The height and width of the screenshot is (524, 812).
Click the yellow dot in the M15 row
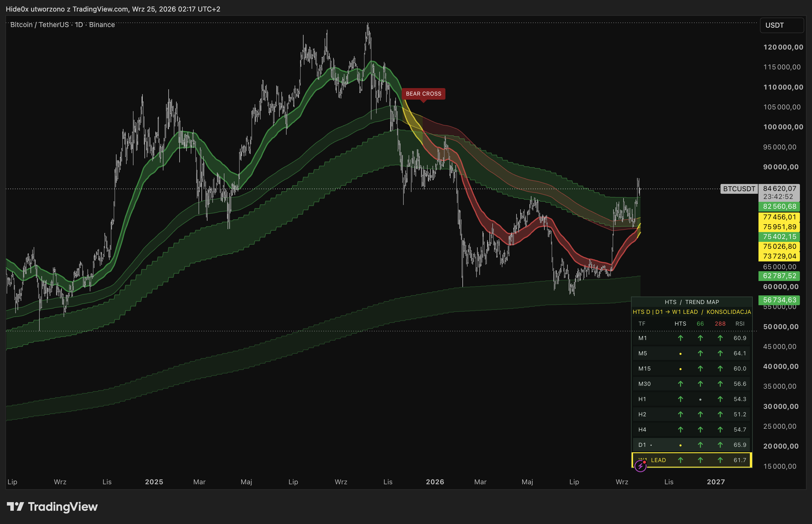[680, 369]
